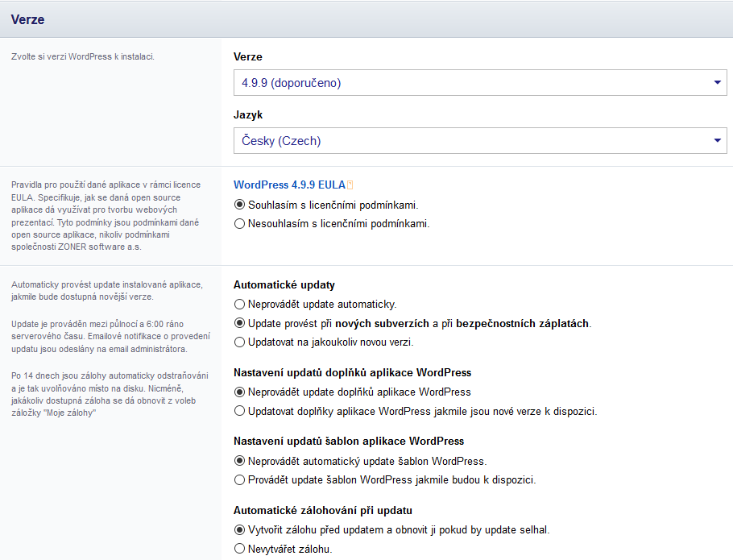733x560 pixels.
Task: Choose update at new subversions and security patches
Action: [x=239, y=323]
